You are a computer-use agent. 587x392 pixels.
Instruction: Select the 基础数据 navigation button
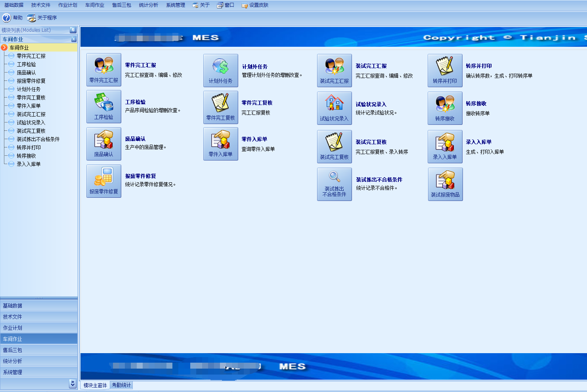point(39,306)
